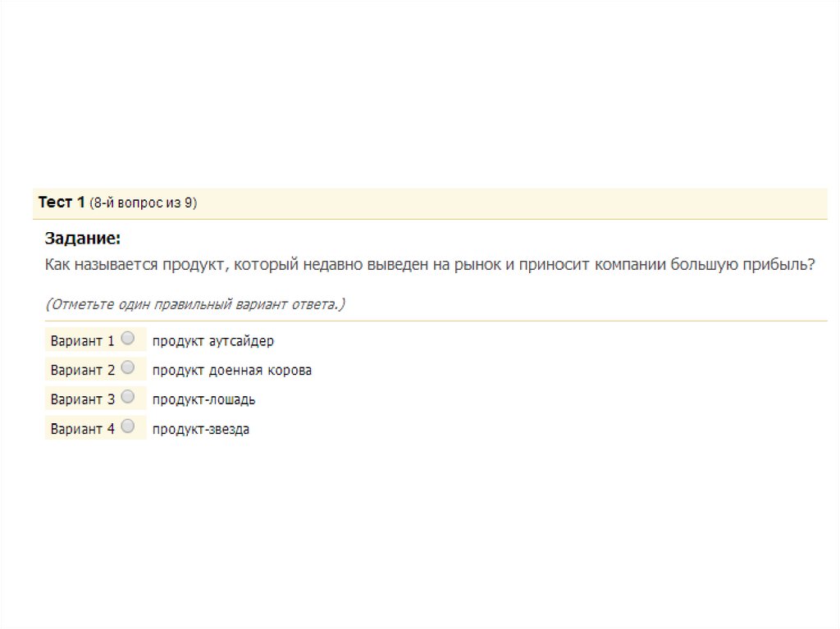
Task: Click the answer text 'продукт доенная корова'
Action: 231,371
